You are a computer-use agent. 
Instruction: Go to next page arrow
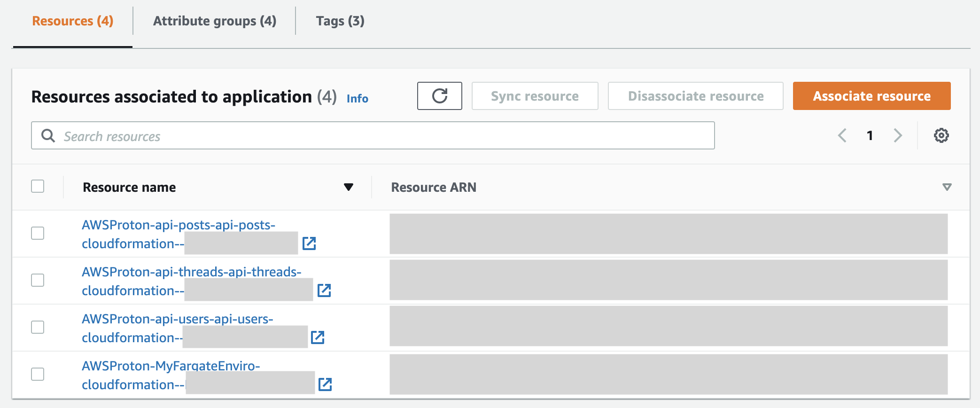(898, 136)
